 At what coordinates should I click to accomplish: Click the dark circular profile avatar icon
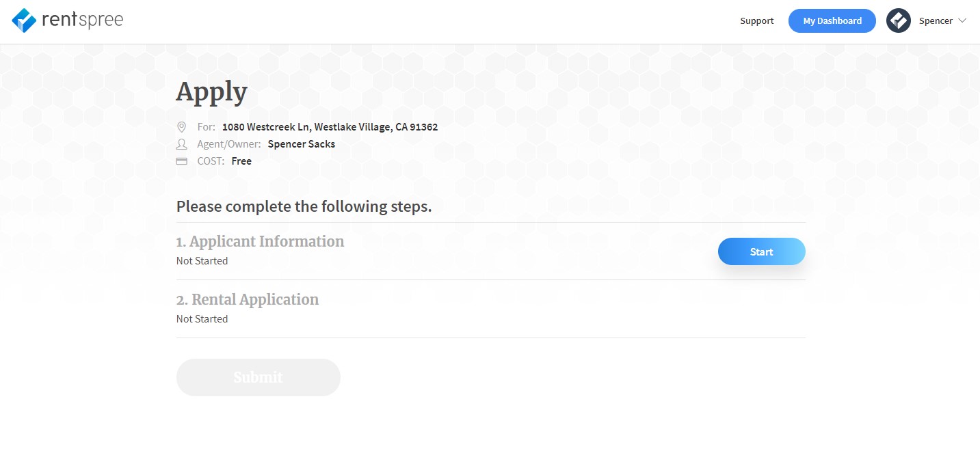[899, 20]
